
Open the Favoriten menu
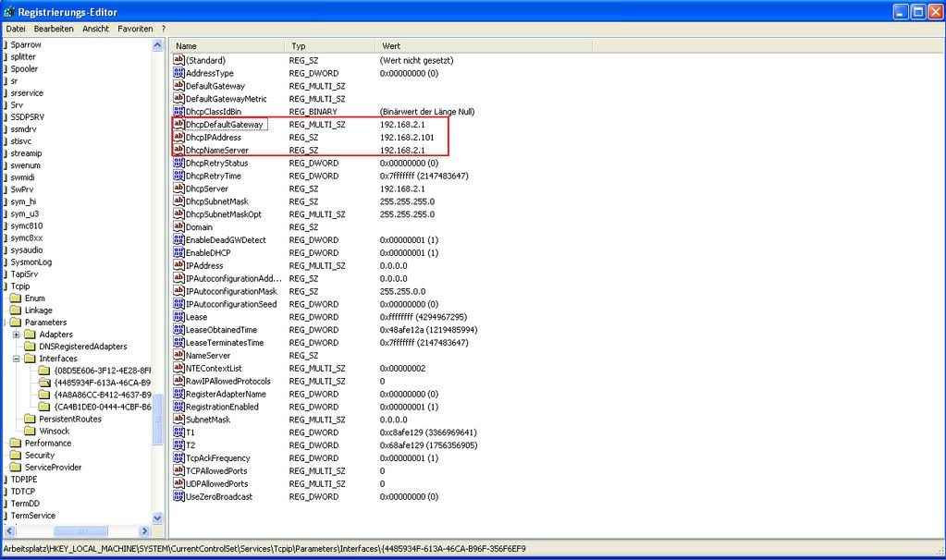click(135, 29)
